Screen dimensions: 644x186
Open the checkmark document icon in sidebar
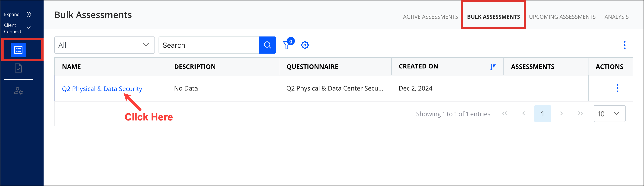(18, 68)
